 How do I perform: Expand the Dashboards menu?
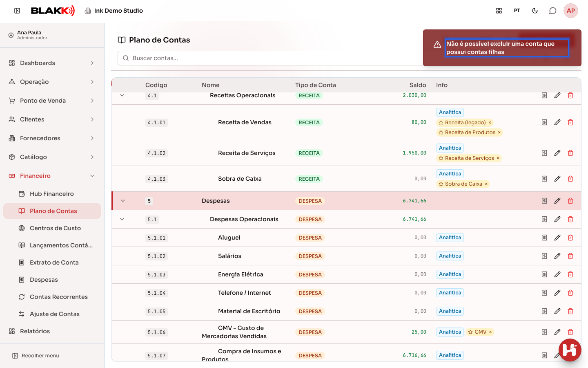pos(52,63)
